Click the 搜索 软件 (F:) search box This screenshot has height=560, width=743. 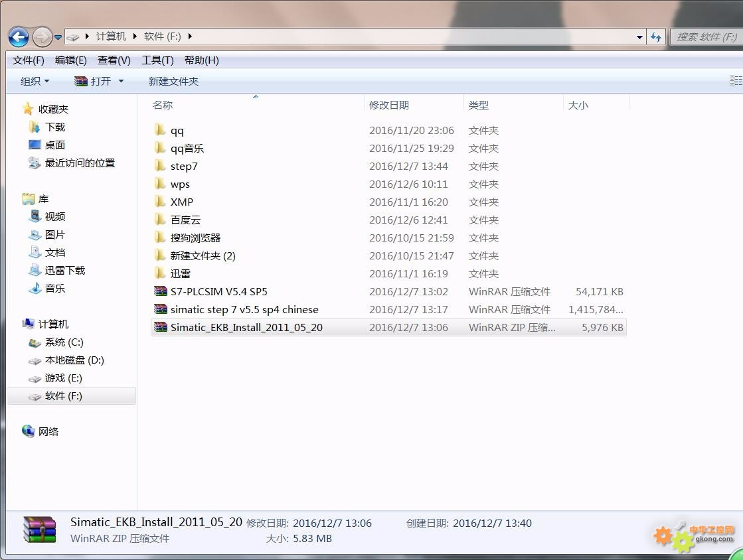[x=706, y=37]
